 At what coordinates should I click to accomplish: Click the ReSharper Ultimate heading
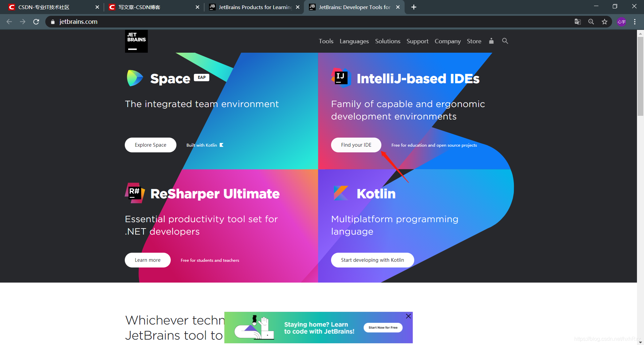pyautogui.click(x=215, y=194)
